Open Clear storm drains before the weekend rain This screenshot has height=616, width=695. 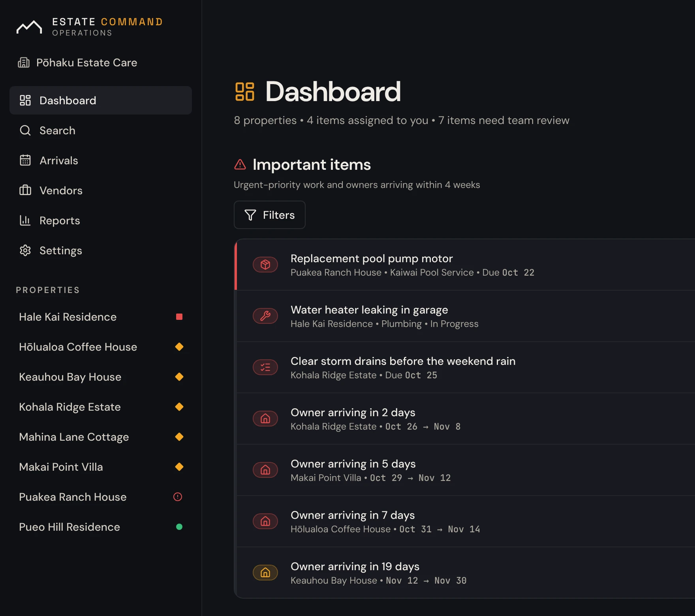(x=466, y=367)
